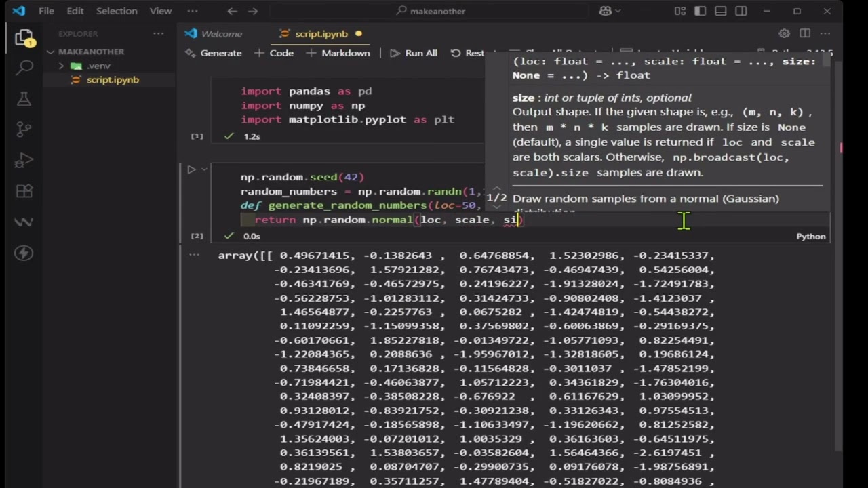Image resolution: width=868 pixels, height=488 pixels.
Task: Click the 0.0s execution time of cell two
Action: 252,236
